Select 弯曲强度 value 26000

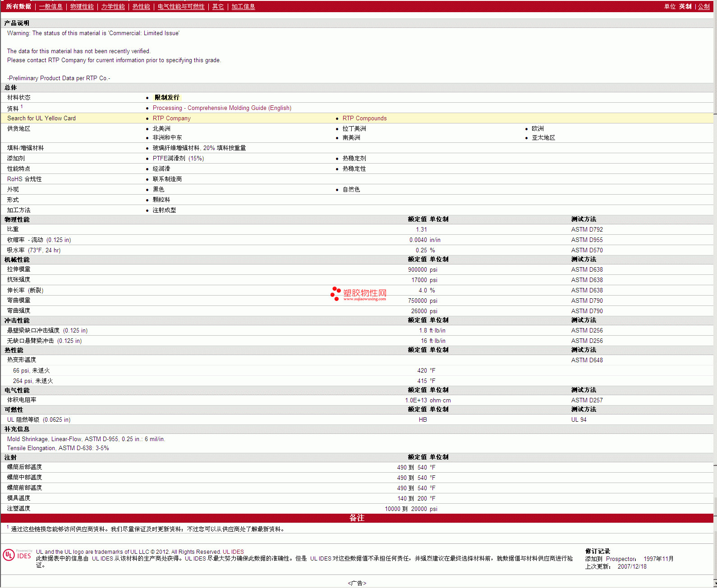[419, 311]
